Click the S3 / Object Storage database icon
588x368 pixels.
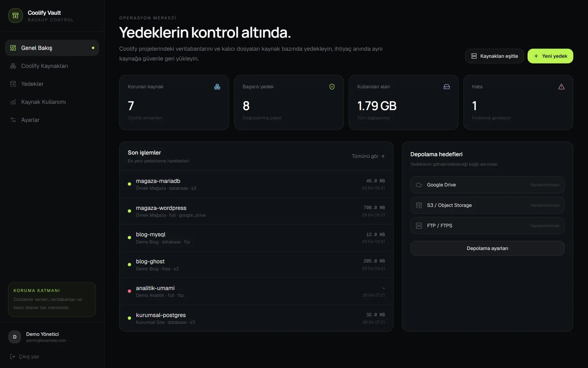[419, 205]
